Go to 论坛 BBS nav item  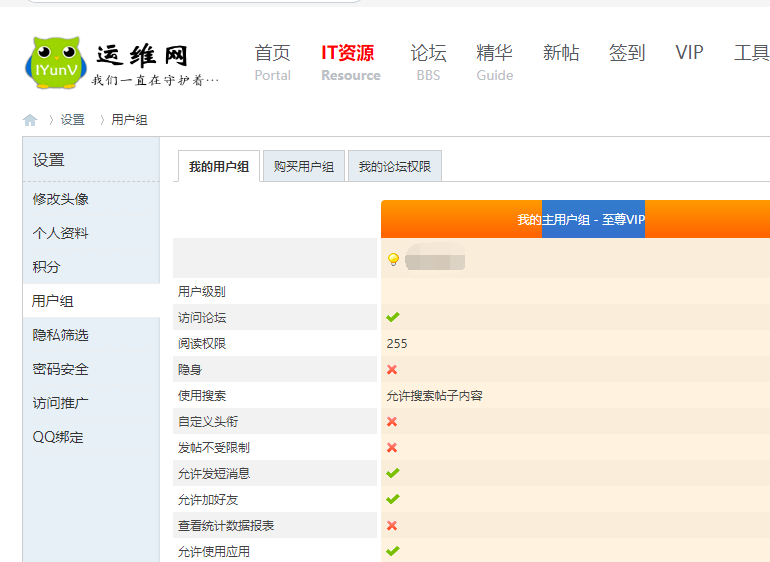point(428,62)
